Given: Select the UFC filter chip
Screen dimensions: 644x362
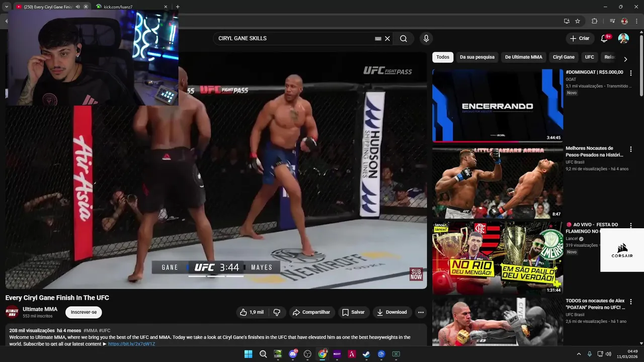Looking at the screenshot, I should point(590,57).
